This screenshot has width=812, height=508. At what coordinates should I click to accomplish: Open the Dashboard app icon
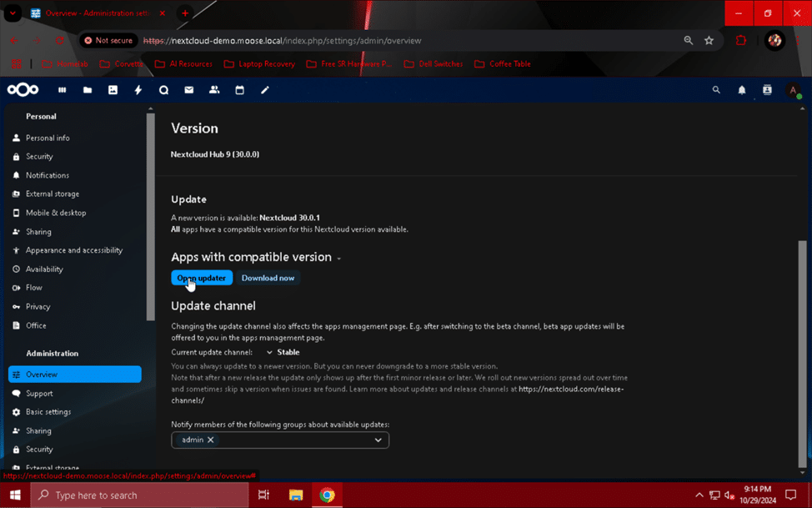click(63, 90)
